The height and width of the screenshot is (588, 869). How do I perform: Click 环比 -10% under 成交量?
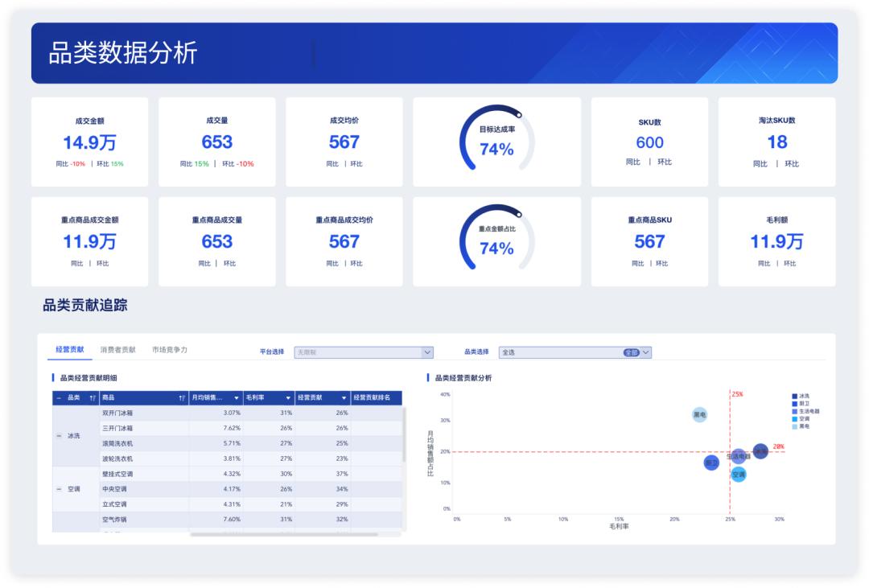click(x=237, y=164)
